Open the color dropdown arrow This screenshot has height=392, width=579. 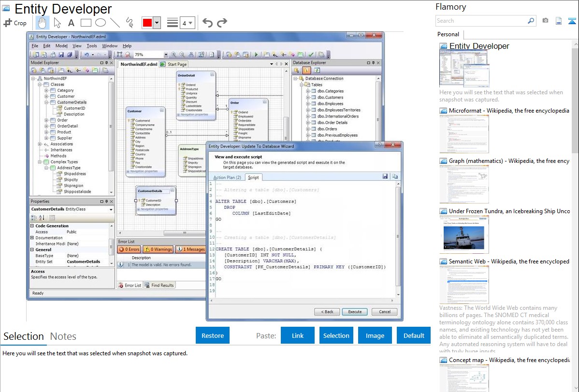(157, 23)
